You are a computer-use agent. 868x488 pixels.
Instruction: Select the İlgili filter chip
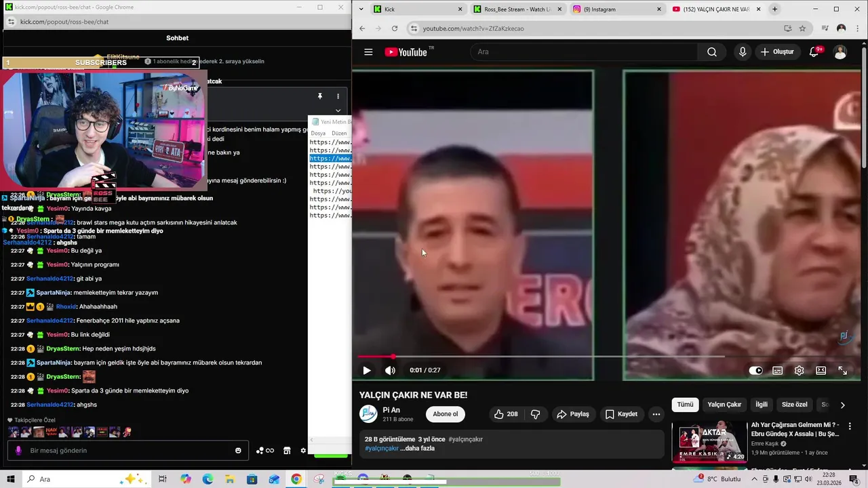(762, 405)
